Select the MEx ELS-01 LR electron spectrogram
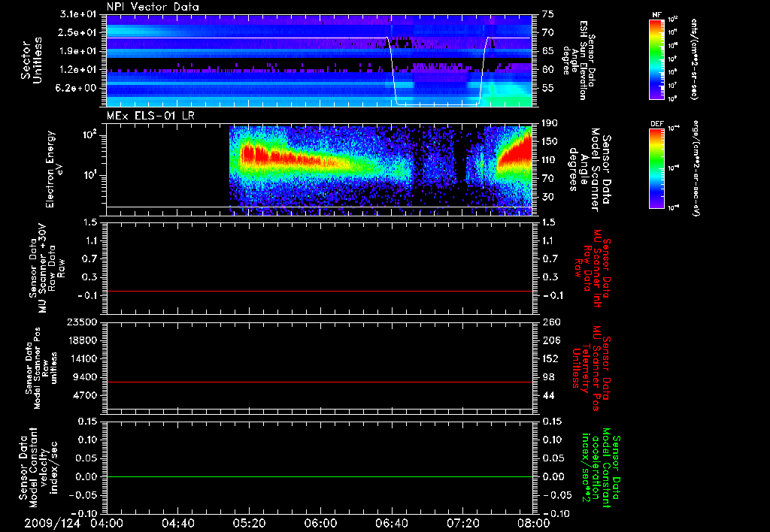The image size is (770, 532). (319, 171)
